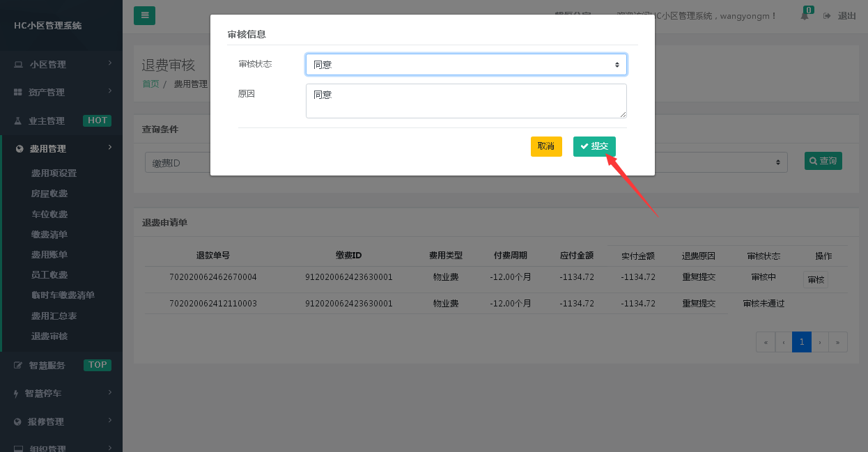The height and width of the screenshot is (452, 868).
Task: Click the 实付金额 column header
Action: pyautogui.click(x=638, y=256)
